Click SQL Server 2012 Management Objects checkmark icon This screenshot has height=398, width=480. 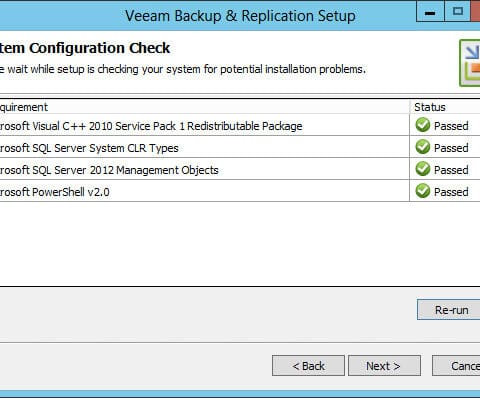423,169
